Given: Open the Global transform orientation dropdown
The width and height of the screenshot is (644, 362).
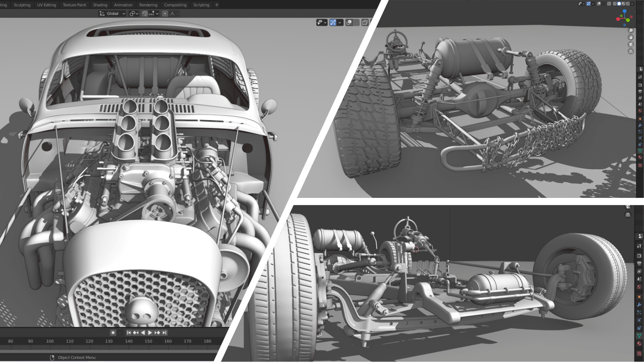Looking at the screenshot, I should tap(112, 14).
